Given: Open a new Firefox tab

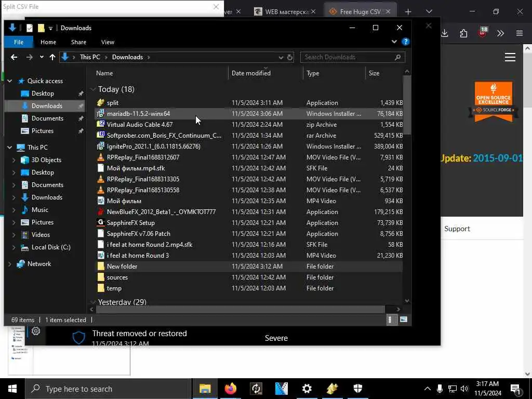Looking at the screenshot, I should point(408,12).
